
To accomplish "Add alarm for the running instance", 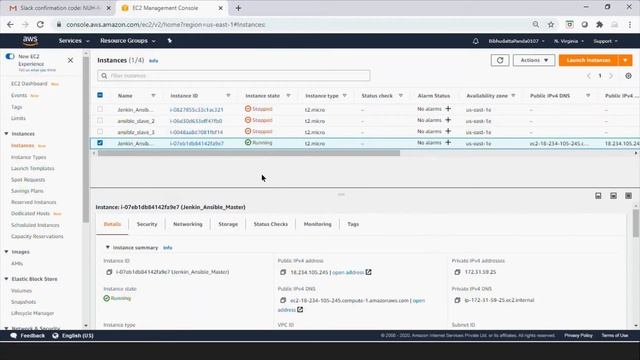I will 448,143.
